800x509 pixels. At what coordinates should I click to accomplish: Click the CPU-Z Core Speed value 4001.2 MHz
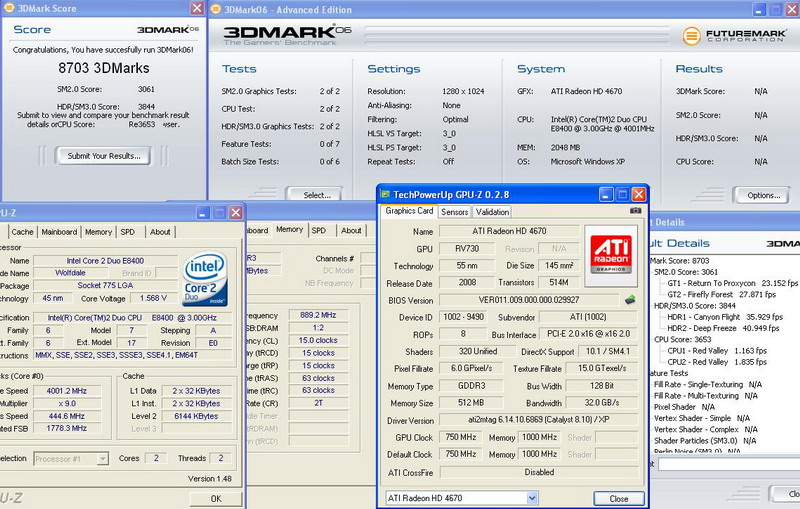click(x=67, y=391)
